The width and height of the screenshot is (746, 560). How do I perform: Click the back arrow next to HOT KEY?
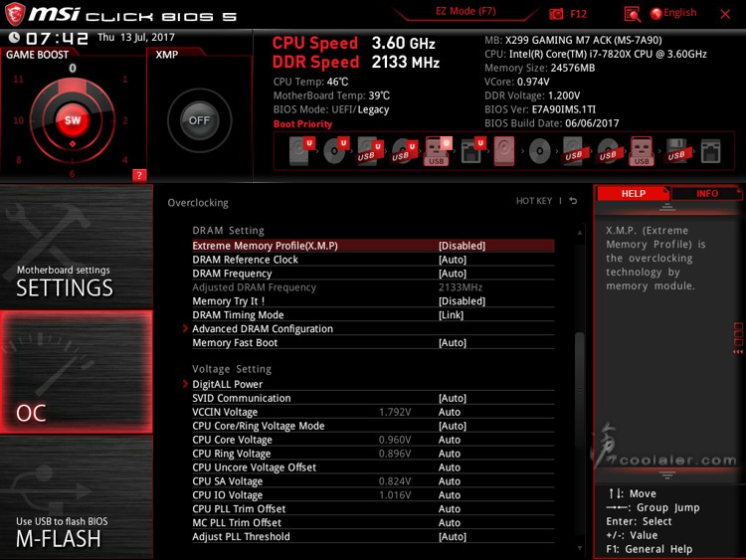tap(573, 201)
